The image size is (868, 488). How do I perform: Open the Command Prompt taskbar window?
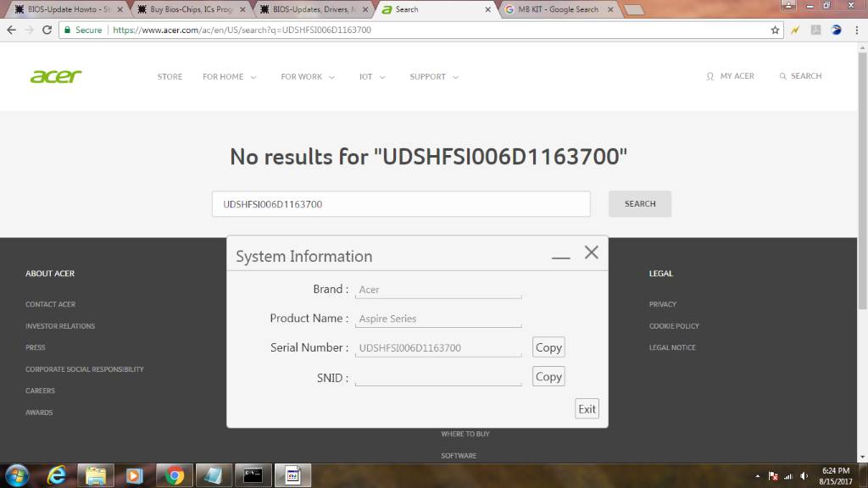click(253, 475)
